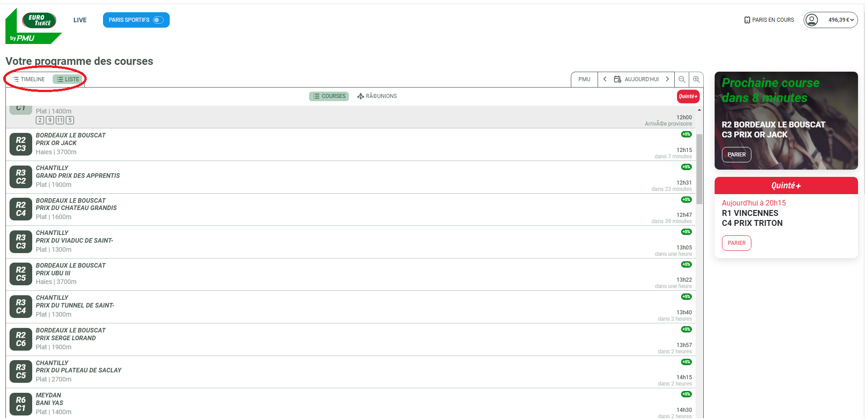Click the Euro Tiercé by PMU logo
The width and height of the screenshot is (868, 420).
(34, 26)
